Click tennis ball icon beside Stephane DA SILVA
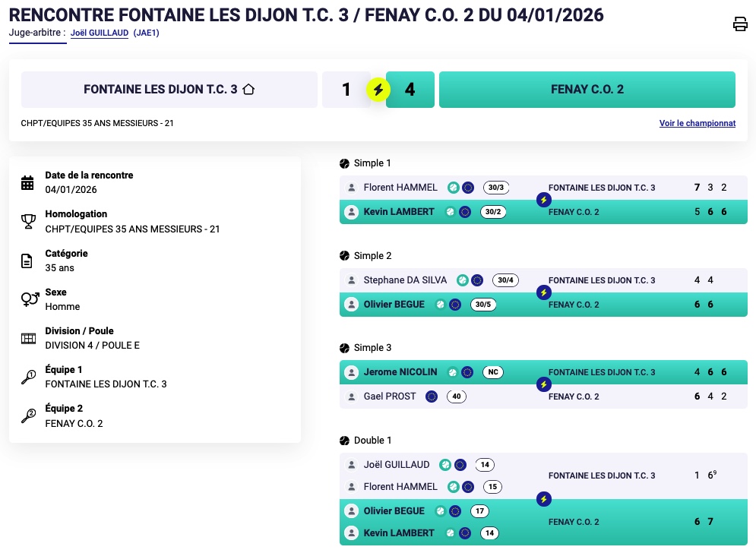756x553 pixels. pos(462,280)
